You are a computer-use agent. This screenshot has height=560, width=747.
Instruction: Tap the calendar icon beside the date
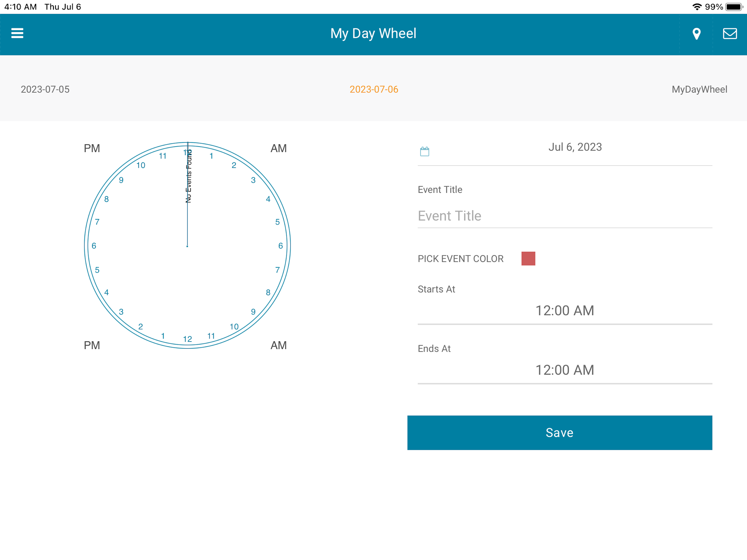(x=424, y=151)
